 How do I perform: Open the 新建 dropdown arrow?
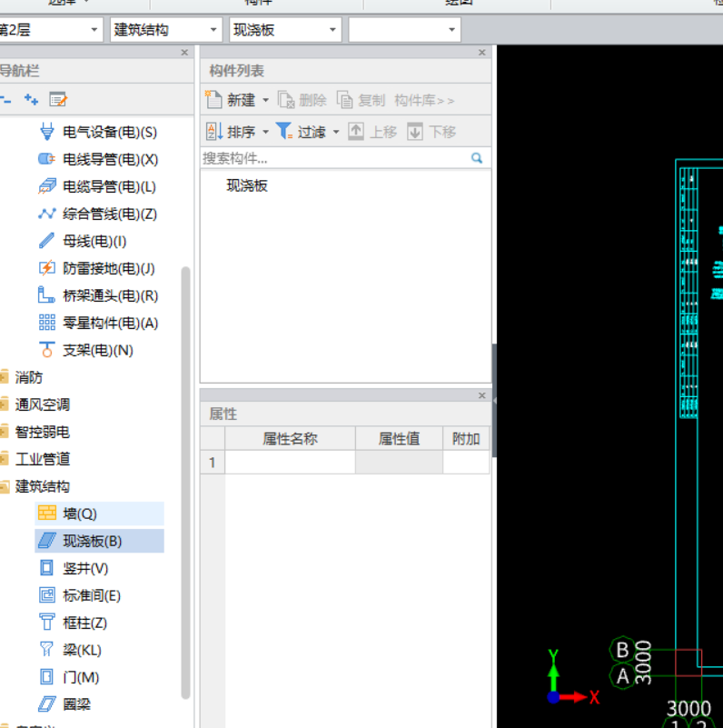point(266,100)
